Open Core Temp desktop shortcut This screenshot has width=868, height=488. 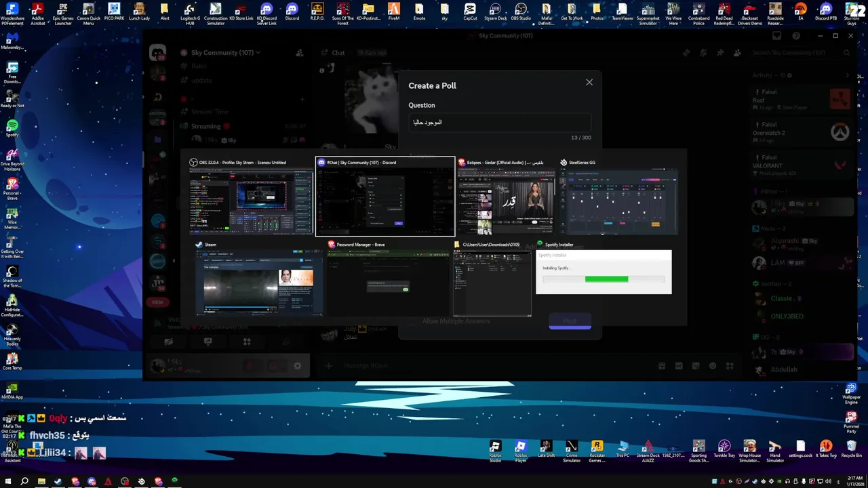click(x=12, y=361)
